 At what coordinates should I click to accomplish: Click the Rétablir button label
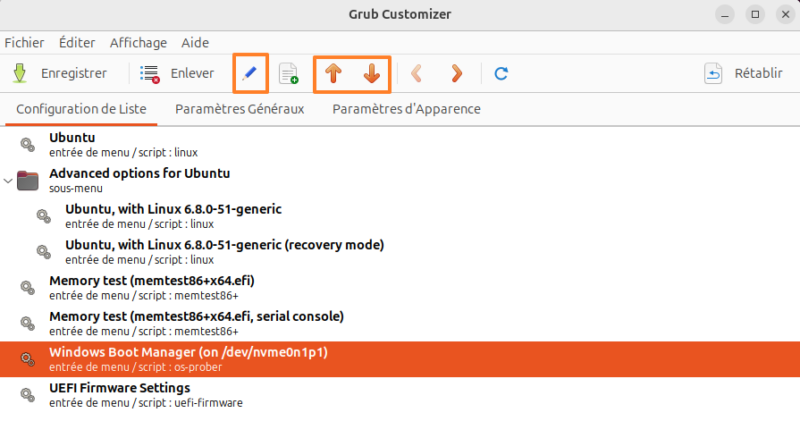click(x=758, y=73)
